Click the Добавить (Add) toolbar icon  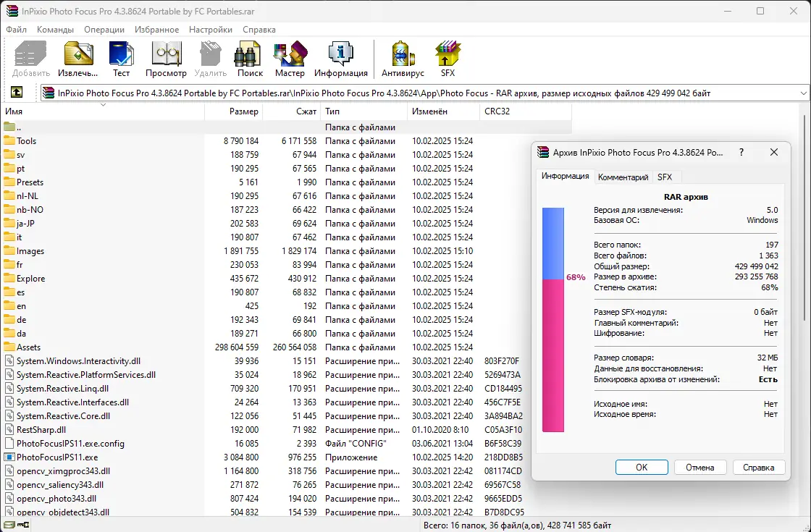(30, 54)
